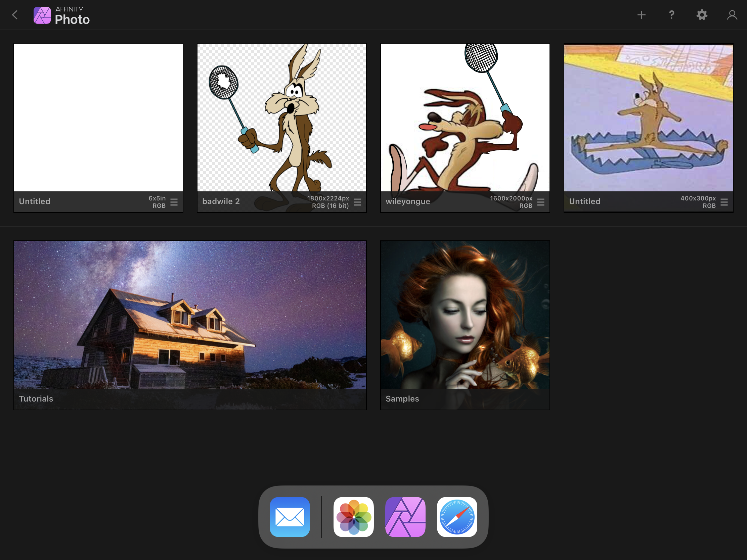
Task: Launch Mail from the dock
Action: [290, 517]
